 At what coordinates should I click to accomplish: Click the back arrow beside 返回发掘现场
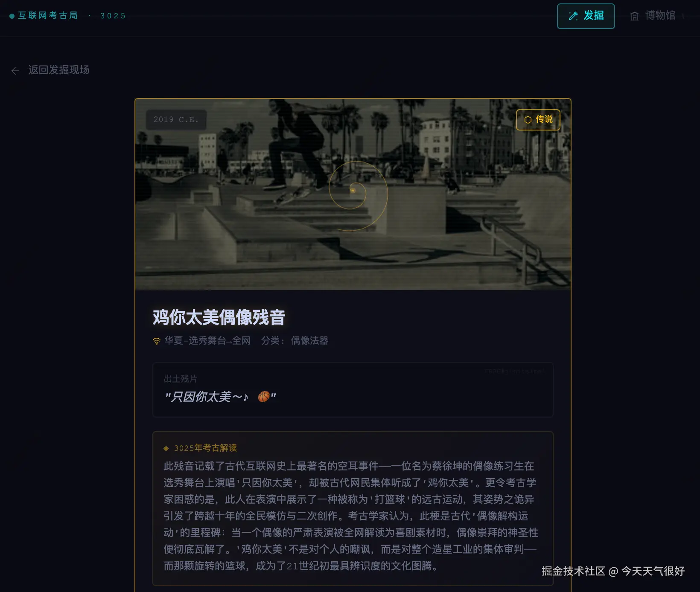pos(15,70)
